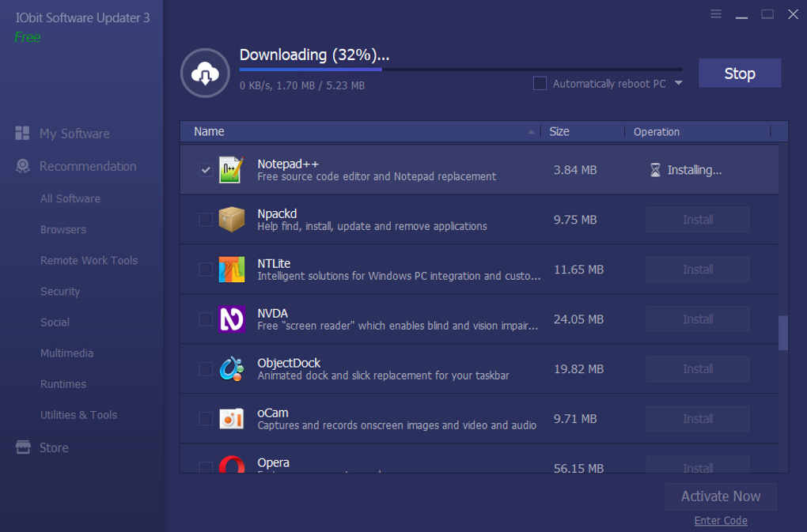Viewport: 807px width, 532px height.
Task: Select the Utilities & Tools category
Action: 79,415
